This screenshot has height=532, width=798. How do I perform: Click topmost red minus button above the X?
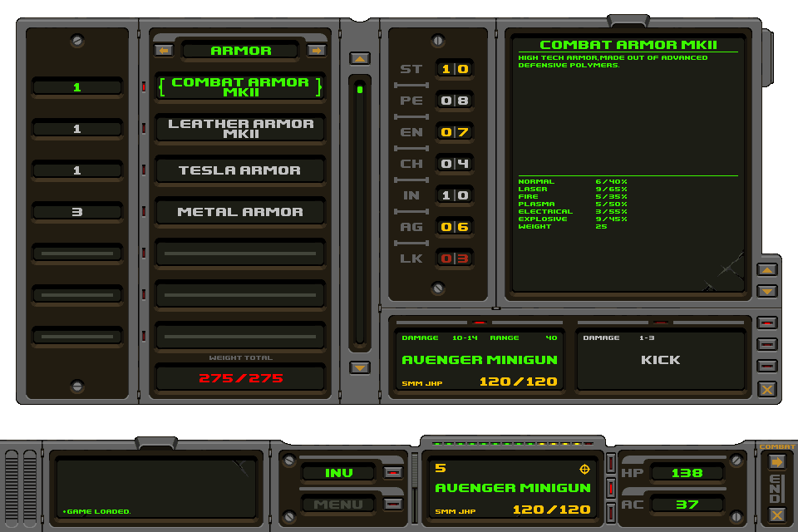click(x=767, y=323)
